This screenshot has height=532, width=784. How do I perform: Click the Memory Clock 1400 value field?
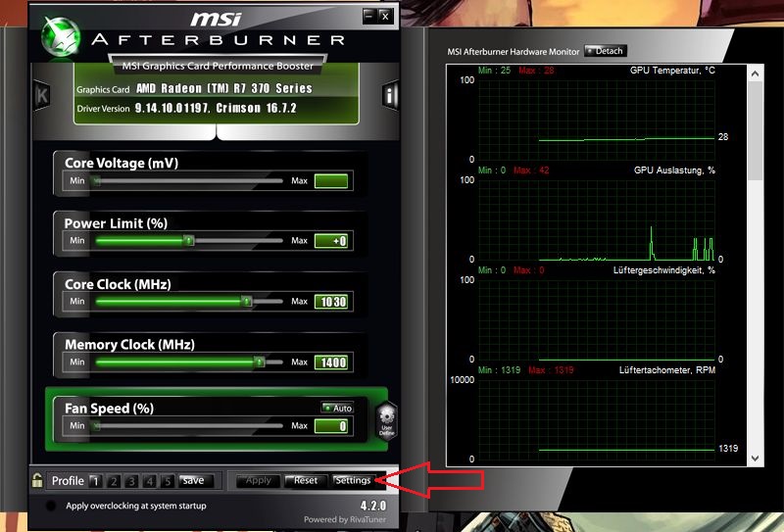coord(331,362)
